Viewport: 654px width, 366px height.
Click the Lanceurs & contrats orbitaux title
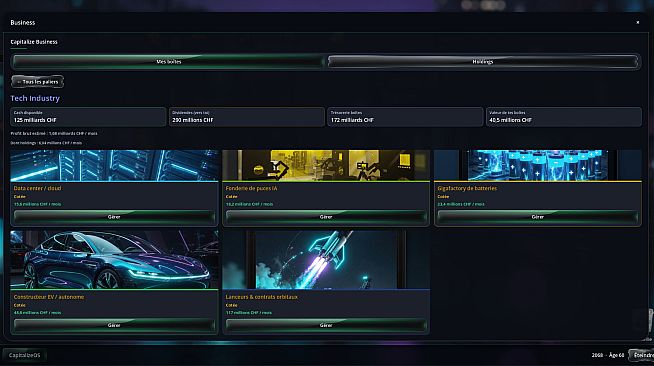(x=262, y=297)
